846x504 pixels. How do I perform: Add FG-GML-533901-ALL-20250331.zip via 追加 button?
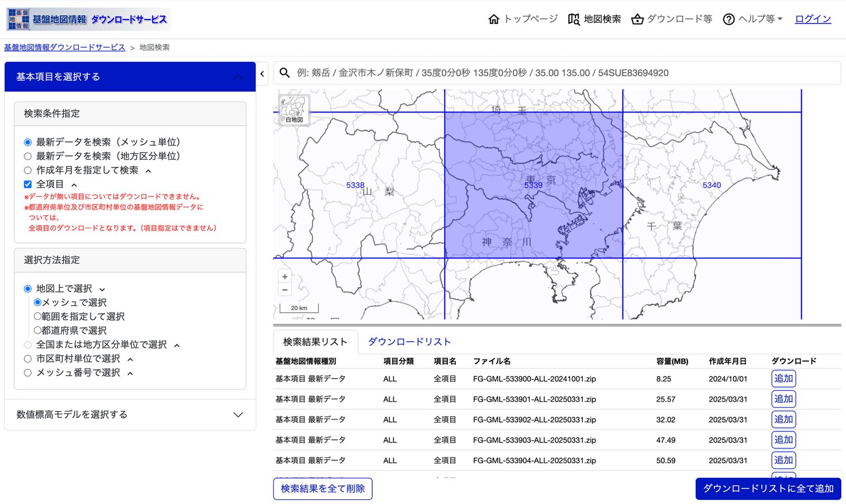pyautogui.click(x=784, y=399)
